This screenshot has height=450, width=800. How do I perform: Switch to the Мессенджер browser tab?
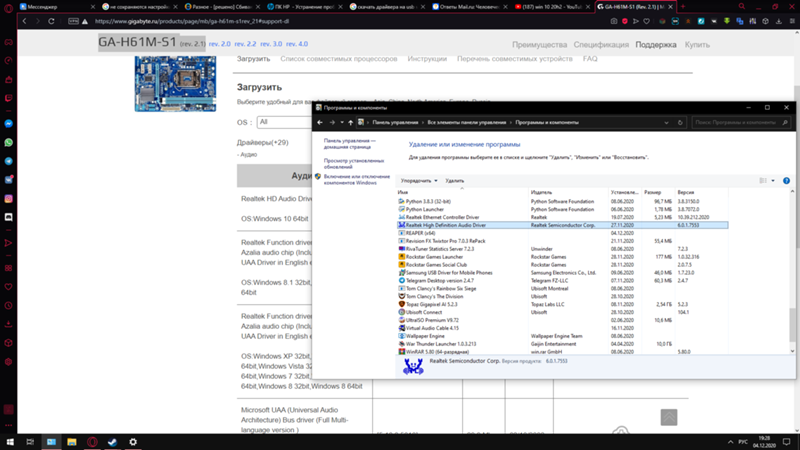[x=56, y=7]
